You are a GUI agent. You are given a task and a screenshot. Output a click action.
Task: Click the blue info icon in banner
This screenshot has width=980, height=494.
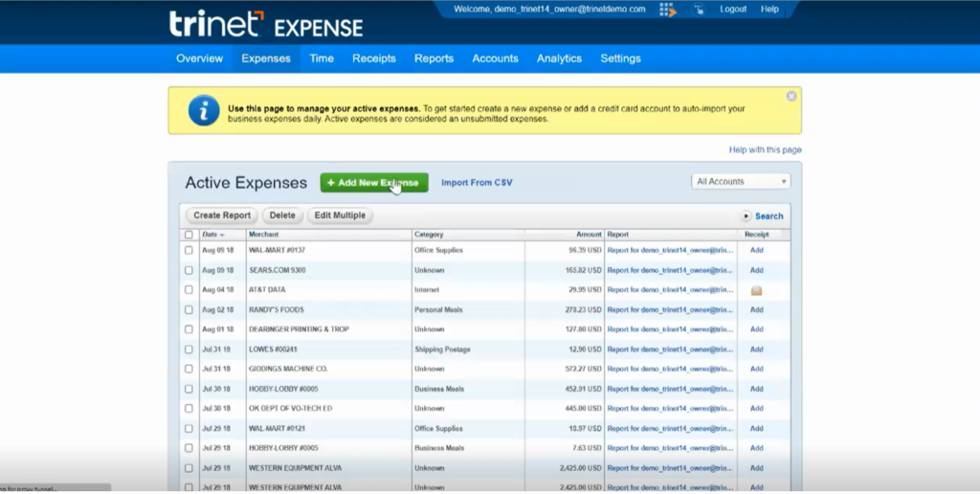(203, 111)
